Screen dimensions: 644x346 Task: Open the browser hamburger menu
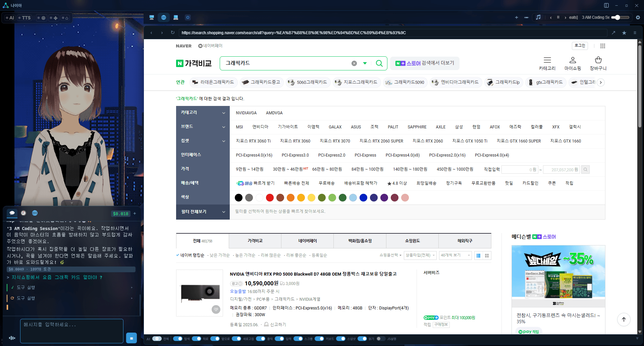pos(635,33)
